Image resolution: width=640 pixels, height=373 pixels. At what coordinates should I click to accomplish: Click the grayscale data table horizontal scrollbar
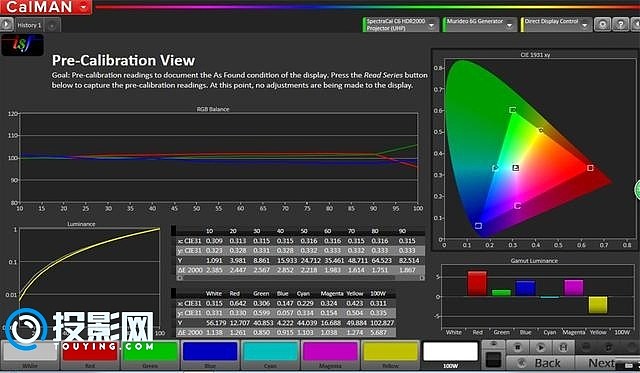(301, 278)
